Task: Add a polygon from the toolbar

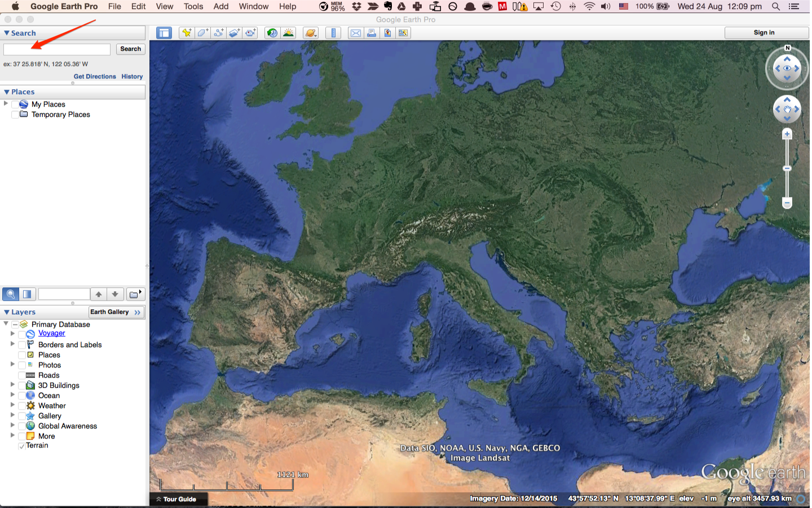Action: click(202, 33)
